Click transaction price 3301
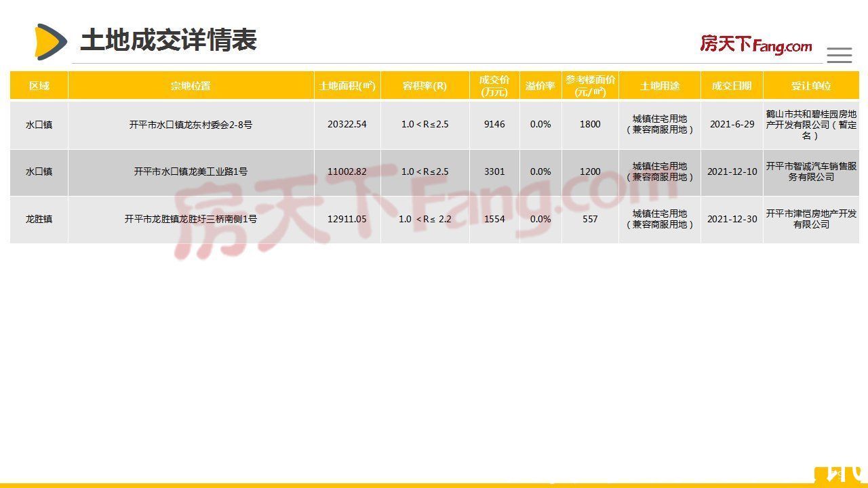The image size is (868, 488). tap(494, 171)
